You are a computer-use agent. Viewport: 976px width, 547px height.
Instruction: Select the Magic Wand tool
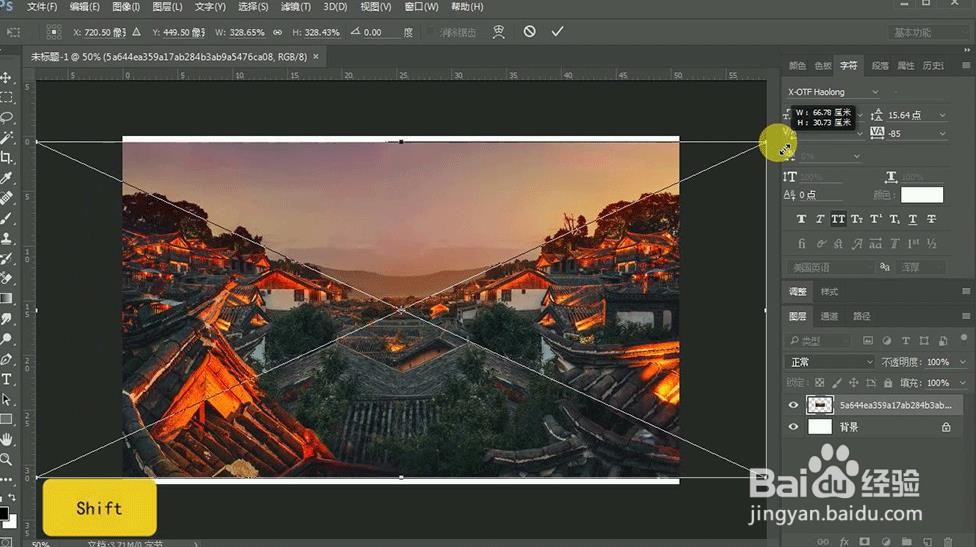coord(6,138)
